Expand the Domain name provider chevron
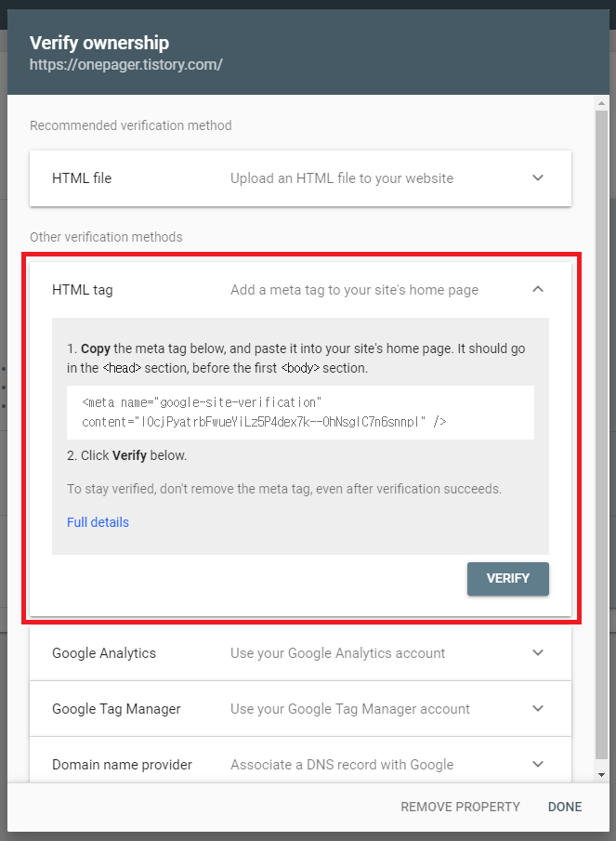The image size is (616, 841). click(x=538, y=764)
